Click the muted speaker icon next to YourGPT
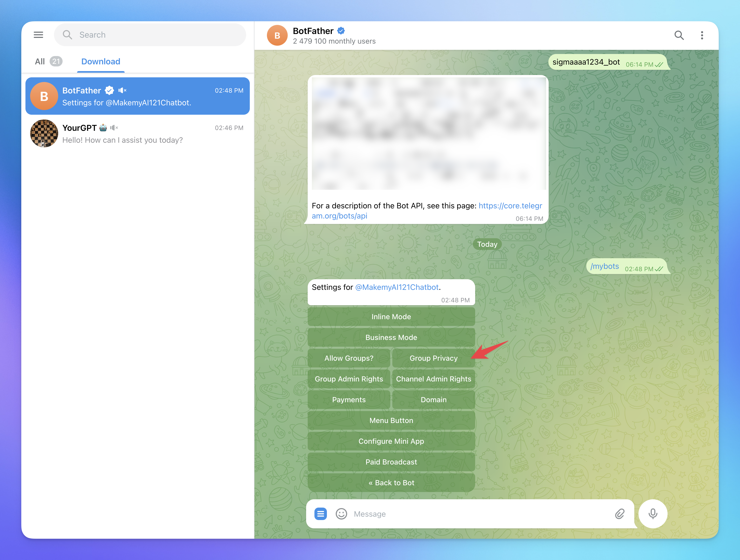The width and height of the screenshot is (740, 560). (x=114, y=128)
